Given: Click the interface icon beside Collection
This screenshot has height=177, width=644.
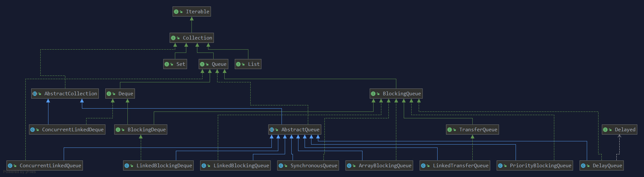Looking at the screenshot, I should 173,38.
